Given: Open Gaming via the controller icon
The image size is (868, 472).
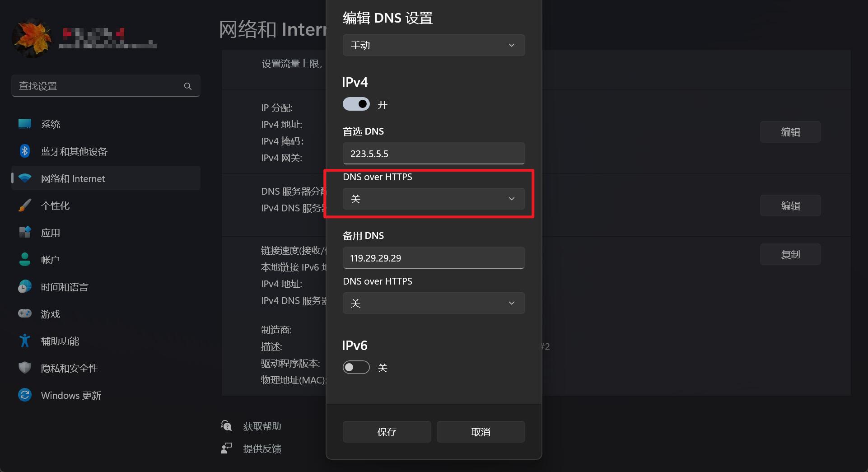Looking at the screenshot, I should coord(25,313).
